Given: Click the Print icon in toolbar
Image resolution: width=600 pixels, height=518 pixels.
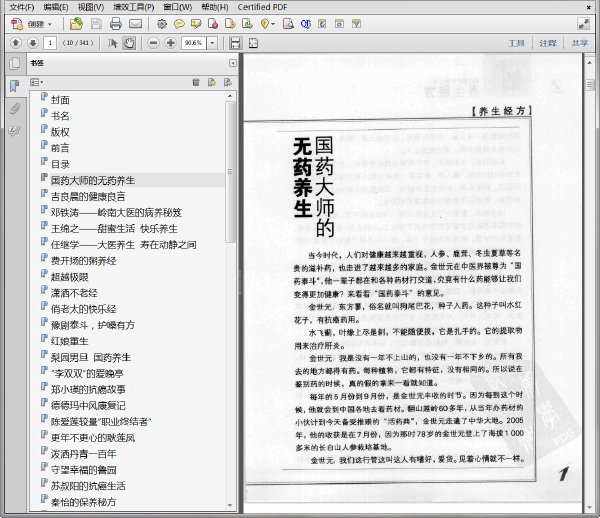Looking at the screenshot, I should pos(116,24).
